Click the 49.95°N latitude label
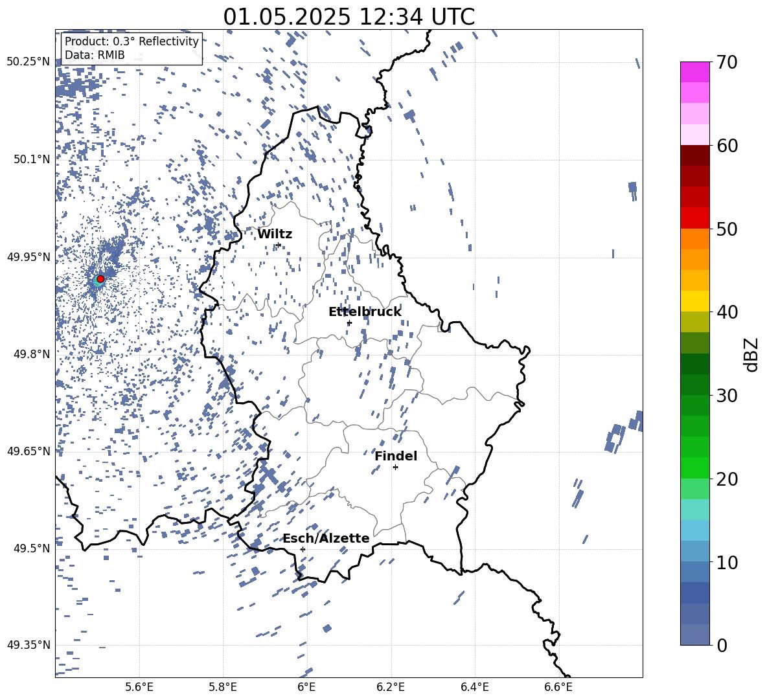The height and width of the screenshot is (700, 767). pos(29,256)
